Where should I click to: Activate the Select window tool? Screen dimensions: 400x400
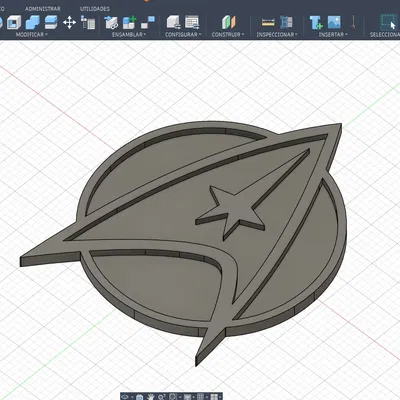click(388, 22)
